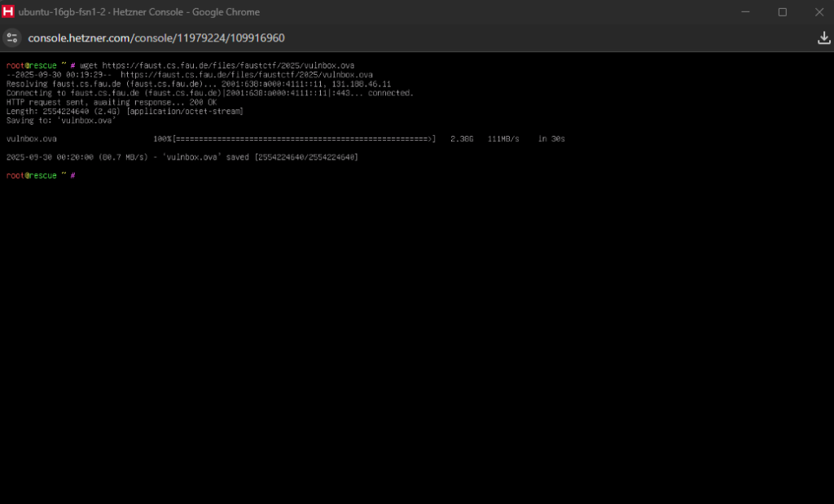Click the '2025-09-30 00:20:00' saved confirmation line
This screenshot has height=504, width=834.
pyautogui.click(x=181, y=157)
